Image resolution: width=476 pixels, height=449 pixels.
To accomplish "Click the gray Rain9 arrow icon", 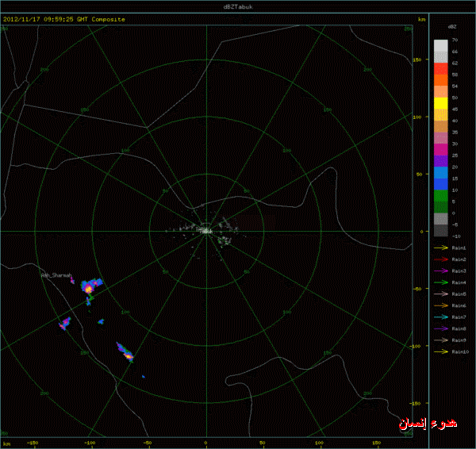I will (441, 340).
